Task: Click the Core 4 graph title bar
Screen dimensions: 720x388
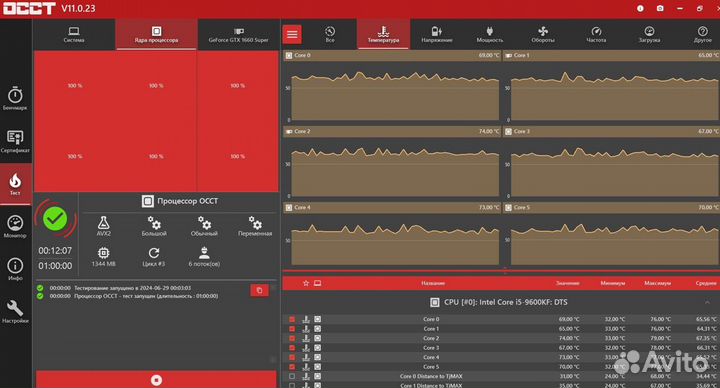Action: point(392,208)
